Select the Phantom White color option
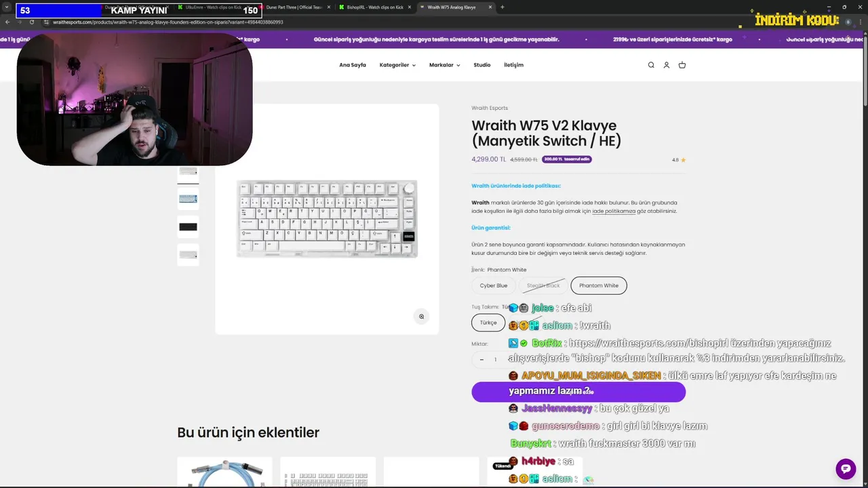868x488 pixels. (599, 285)
